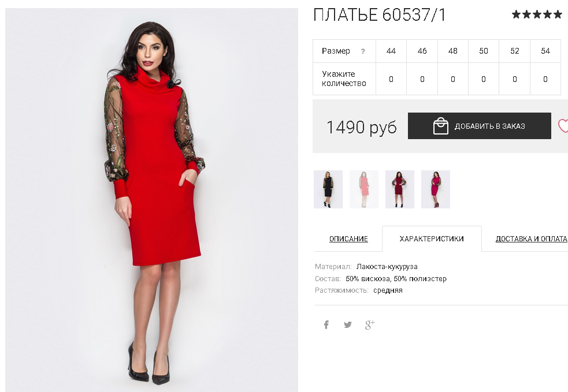Add the dress to favorites with the heart icon

coord(563,126)
